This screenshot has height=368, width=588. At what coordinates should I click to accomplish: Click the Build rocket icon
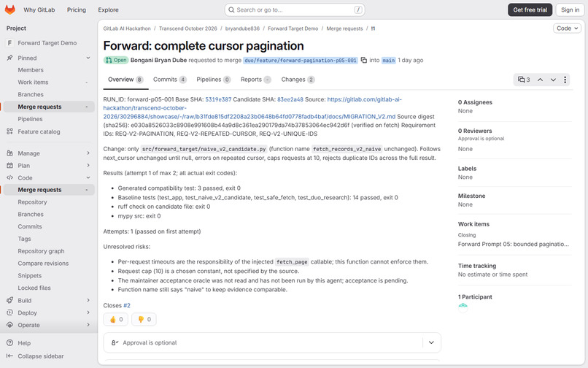(x=9, y=300)
